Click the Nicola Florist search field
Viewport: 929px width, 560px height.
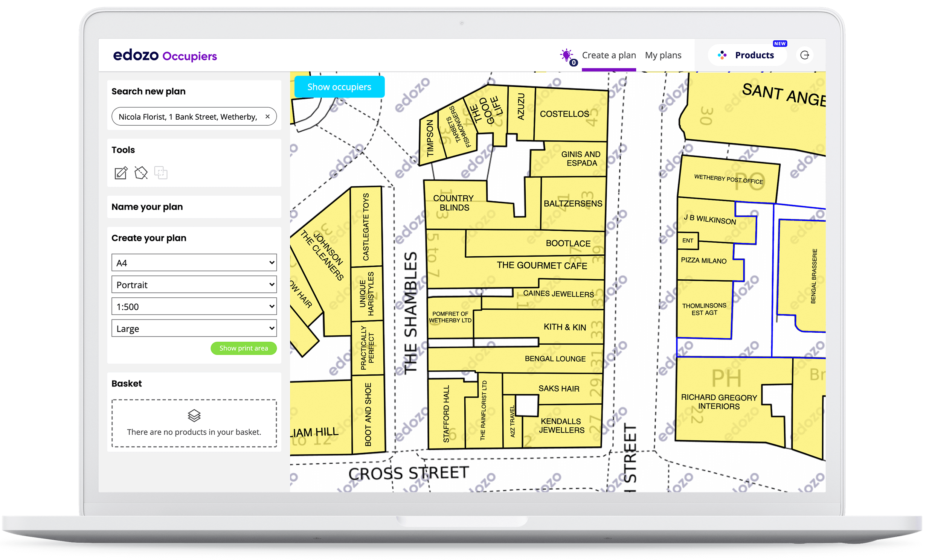pos(189,117)
